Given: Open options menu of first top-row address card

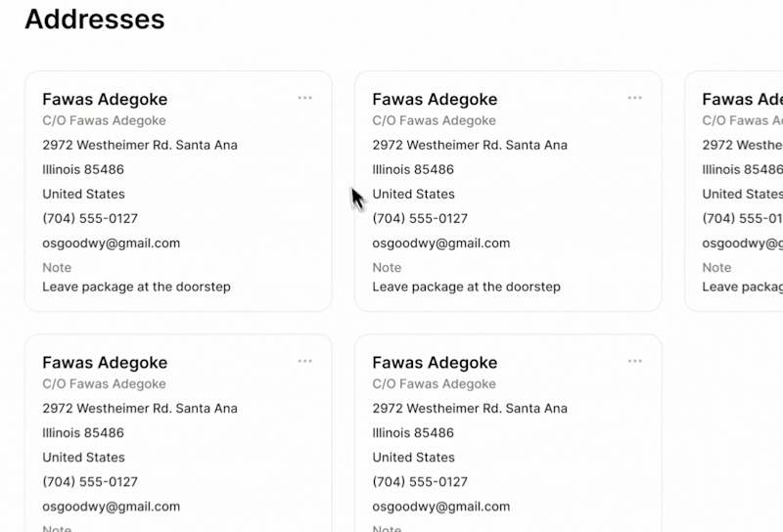Looking at the screenshot, I should (x=304, y=98).
